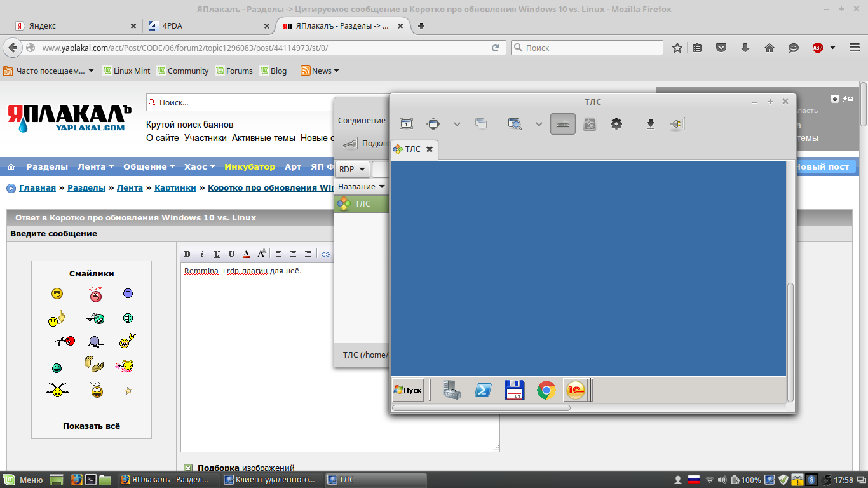Open the Community bookmark

(x=183, y=71)
